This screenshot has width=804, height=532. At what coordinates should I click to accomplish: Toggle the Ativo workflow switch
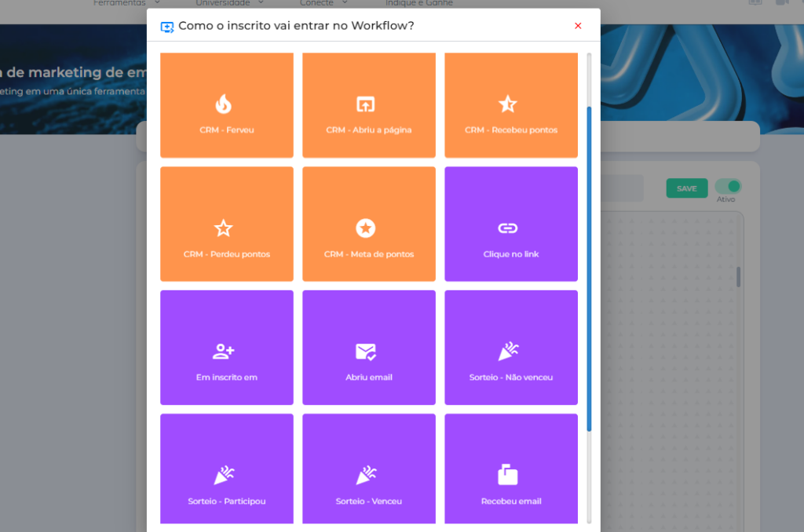728,187
